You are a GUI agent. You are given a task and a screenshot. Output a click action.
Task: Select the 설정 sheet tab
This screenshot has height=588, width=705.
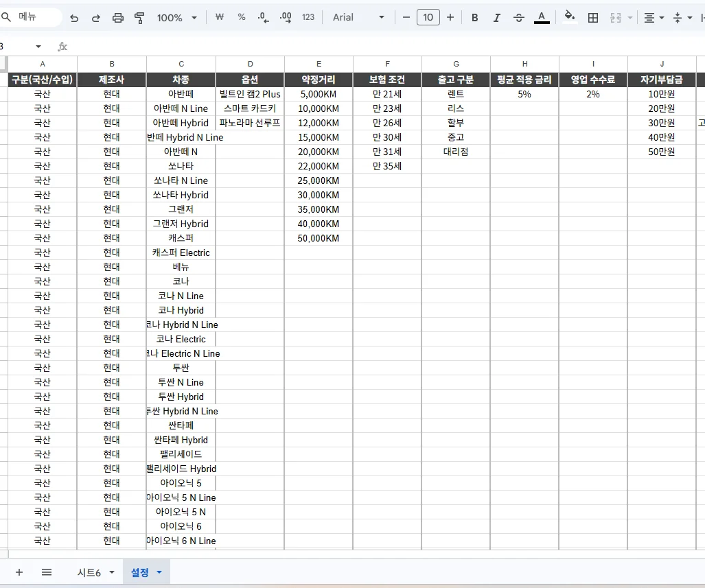tap(140, 572)
